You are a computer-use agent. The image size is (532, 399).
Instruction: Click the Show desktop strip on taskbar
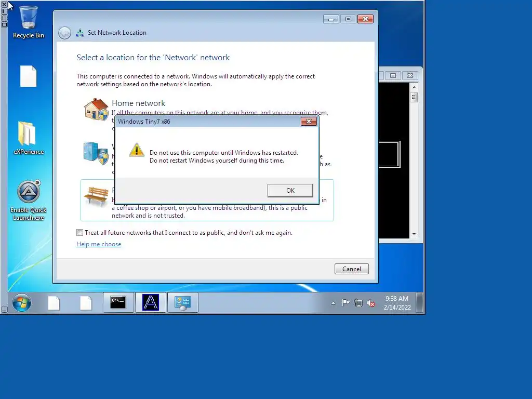click(420, 303)
